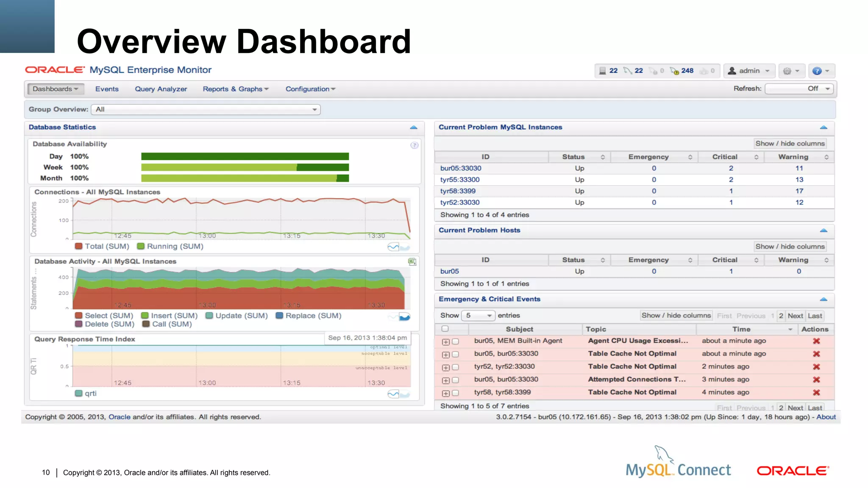Click the Database Activity export icon
Viewport: 868px width, 488px height.
tap(412, 262)
